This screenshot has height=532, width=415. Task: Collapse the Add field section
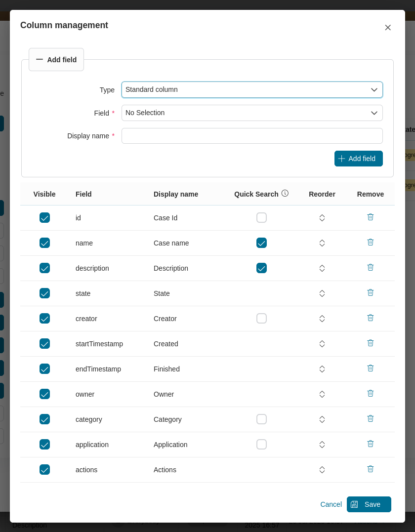tap(56, 59)
